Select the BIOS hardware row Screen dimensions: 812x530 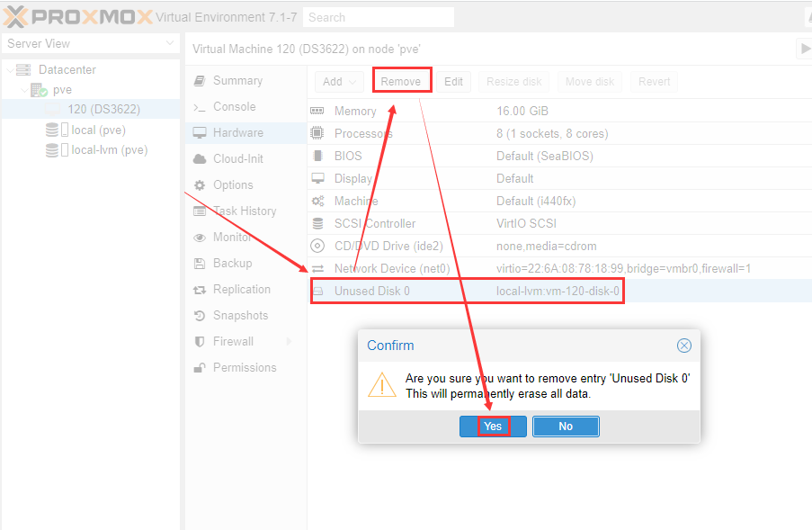tap(559, 156)
